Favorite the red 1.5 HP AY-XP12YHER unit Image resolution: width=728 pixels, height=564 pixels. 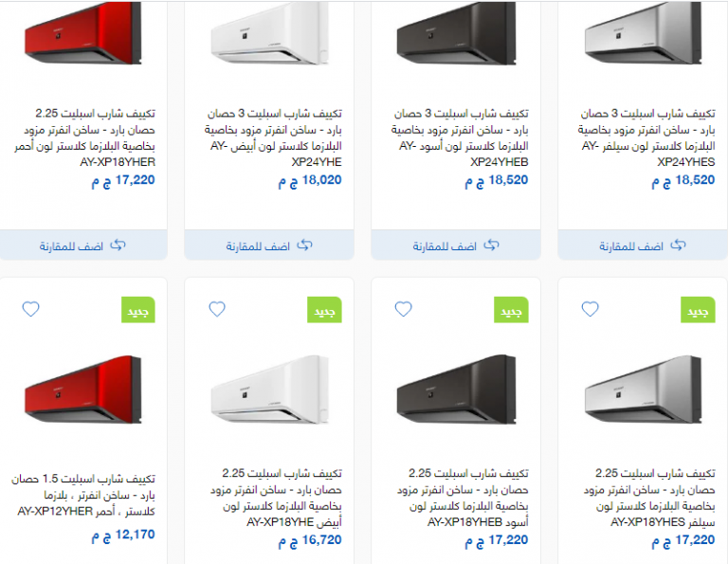31,309
